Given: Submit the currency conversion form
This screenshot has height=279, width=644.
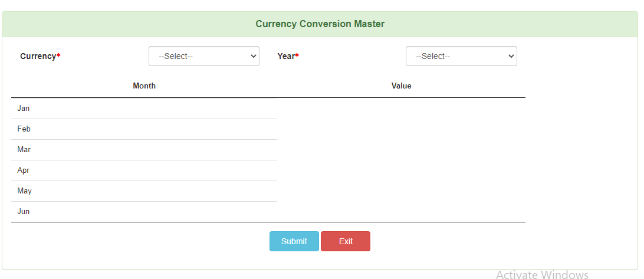Looking at the screenshot, I should click(x=294, y=241).
